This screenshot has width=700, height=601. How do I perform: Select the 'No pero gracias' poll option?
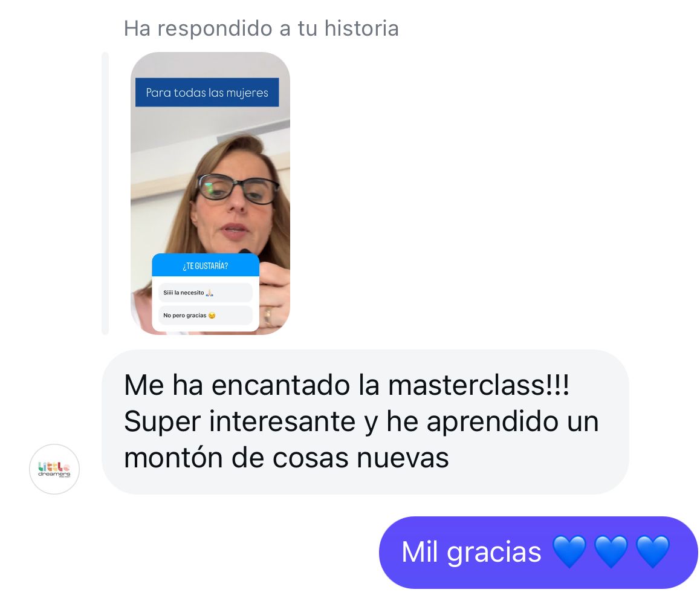pyautogui.click(x=206, y=315)
